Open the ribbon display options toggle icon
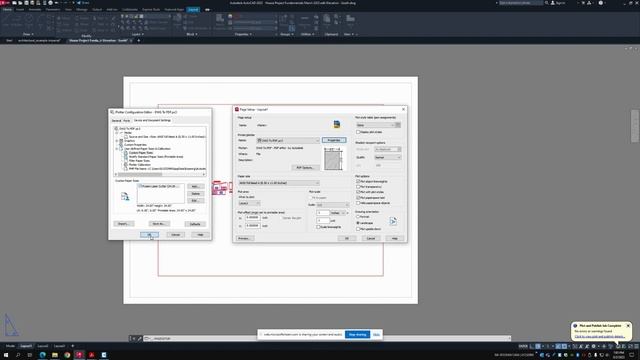Screen dimensions: 640x360 tap(207, 9)
